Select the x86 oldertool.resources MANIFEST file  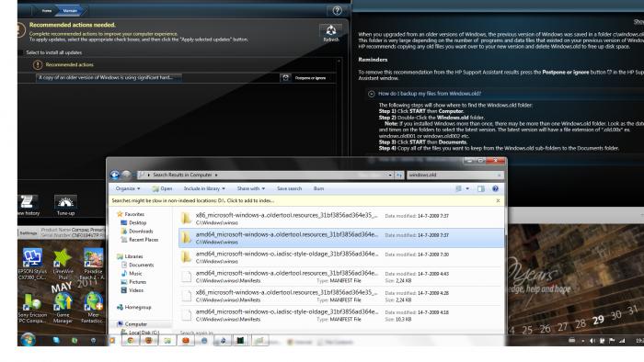coord(341,296)
